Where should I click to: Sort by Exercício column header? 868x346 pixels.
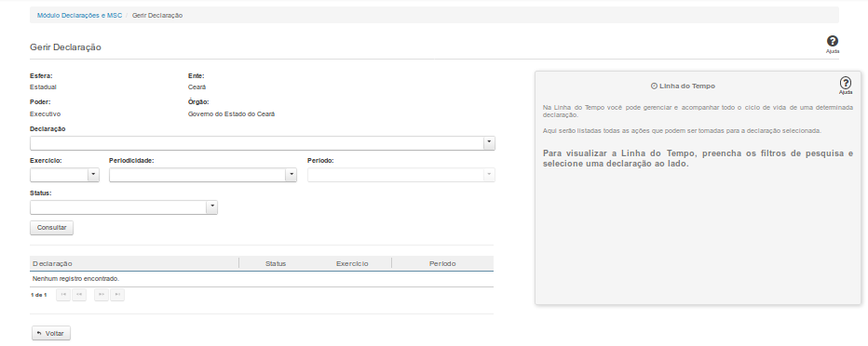pos(352,263)
